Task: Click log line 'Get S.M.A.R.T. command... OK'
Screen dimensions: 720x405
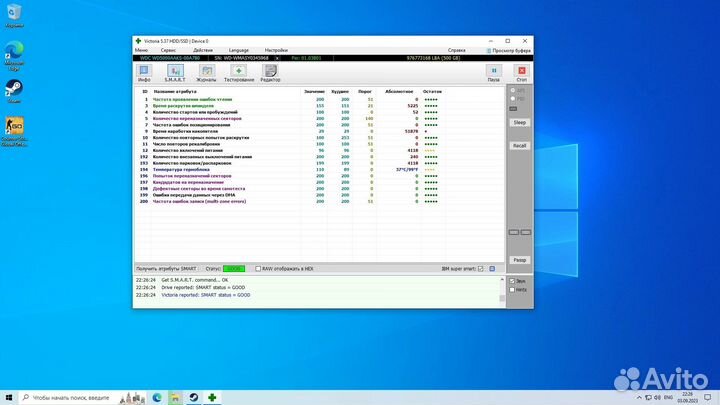Action: [194, 280]
